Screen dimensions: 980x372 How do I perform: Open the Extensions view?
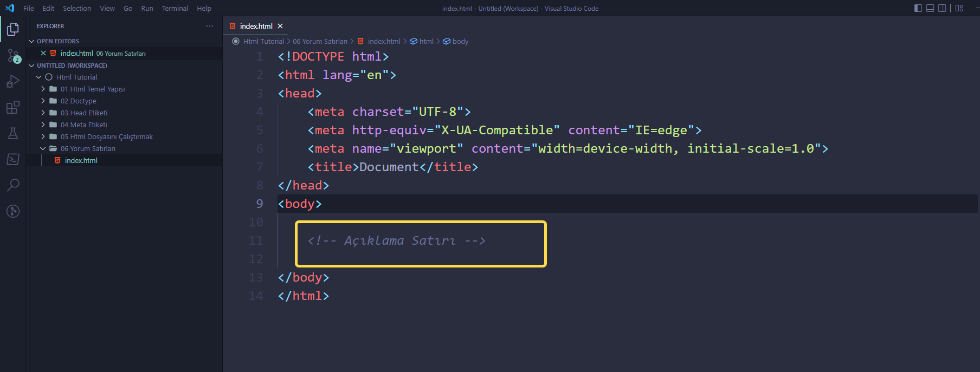point(12,107)
